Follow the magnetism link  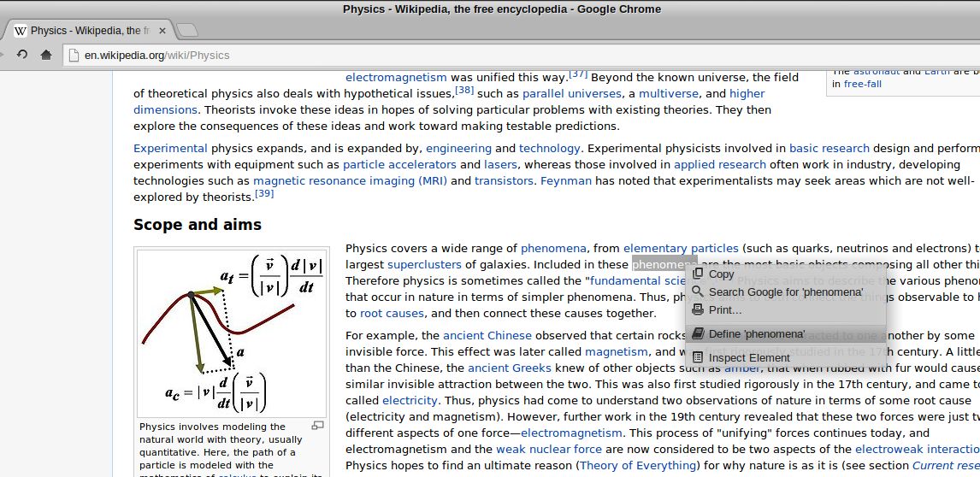tap(617, 351)
